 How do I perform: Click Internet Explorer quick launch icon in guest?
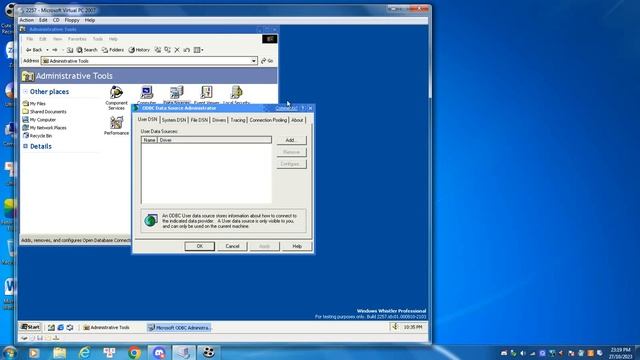click(x=60, y=327)
